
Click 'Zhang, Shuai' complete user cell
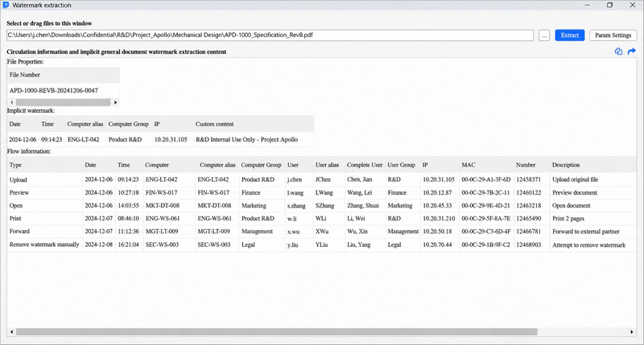tap(363, 206)
